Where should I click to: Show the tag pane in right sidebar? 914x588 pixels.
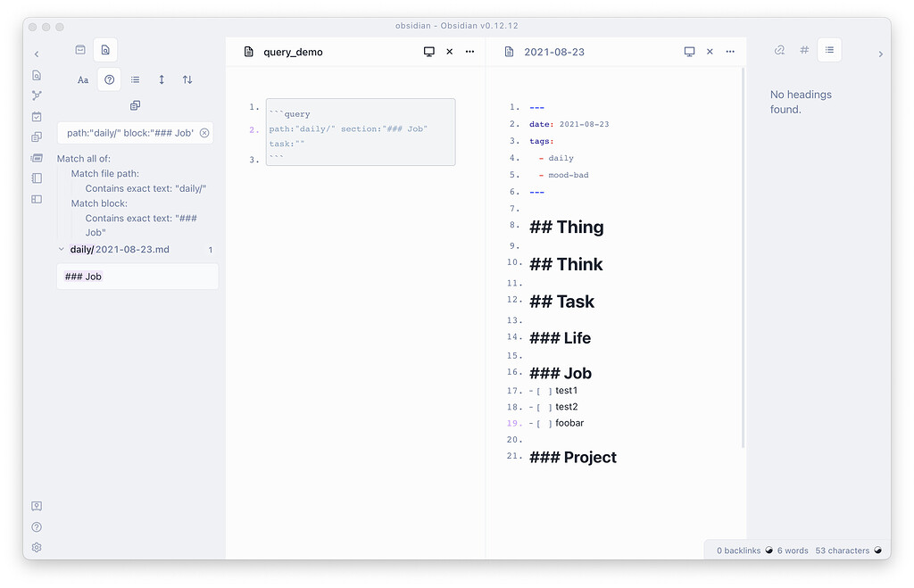click(804, 51)
